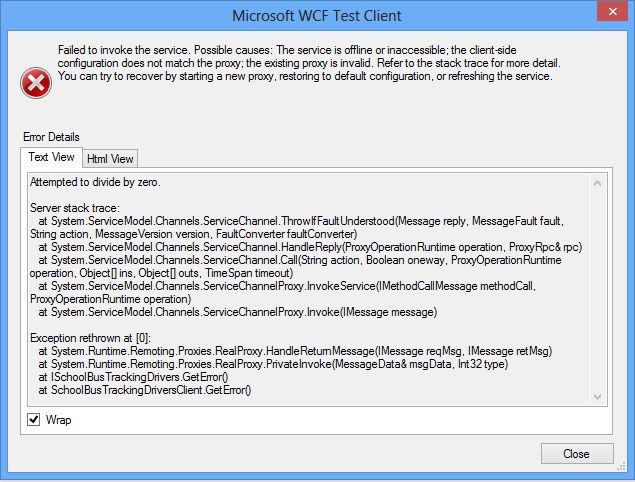Click the red error icon
635x482 pixels.
tap(36, 83)
